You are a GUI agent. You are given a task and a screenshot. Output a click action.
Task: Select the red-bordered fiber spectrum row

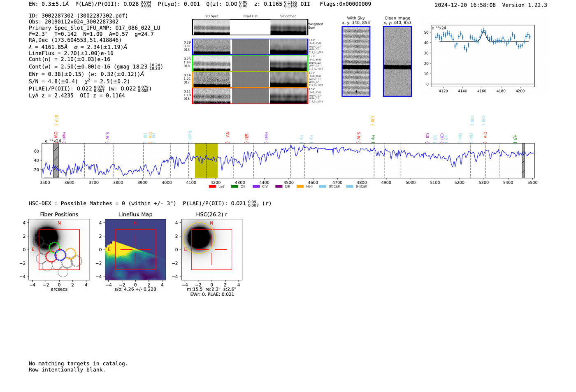250,96
